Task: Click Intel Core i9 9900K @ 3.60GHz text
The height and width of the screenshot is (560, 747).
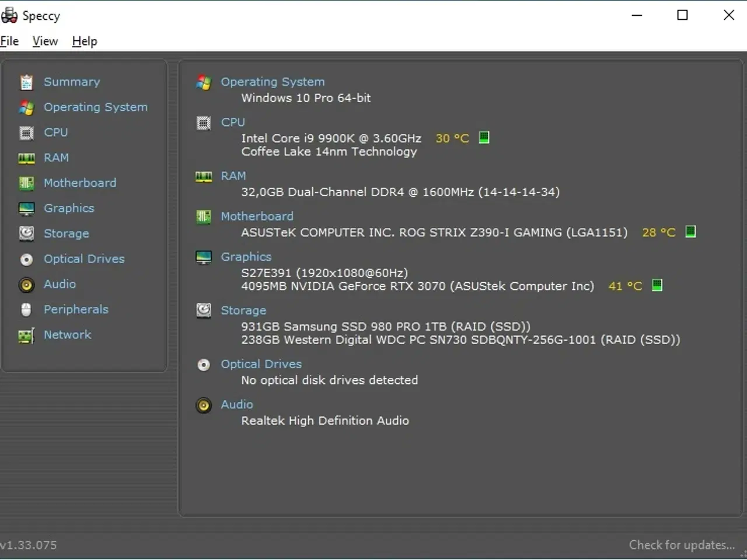Action: point(331,138)
